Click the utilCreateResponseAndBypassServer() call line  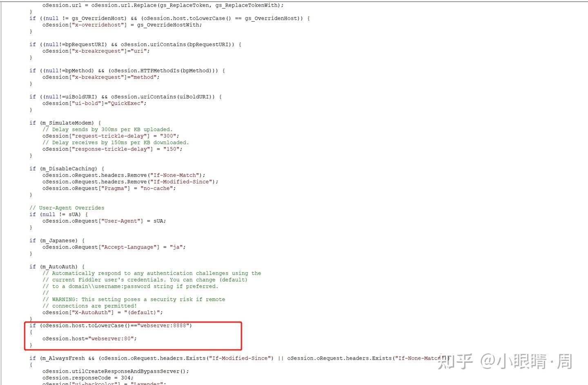(x=116, y=372)
